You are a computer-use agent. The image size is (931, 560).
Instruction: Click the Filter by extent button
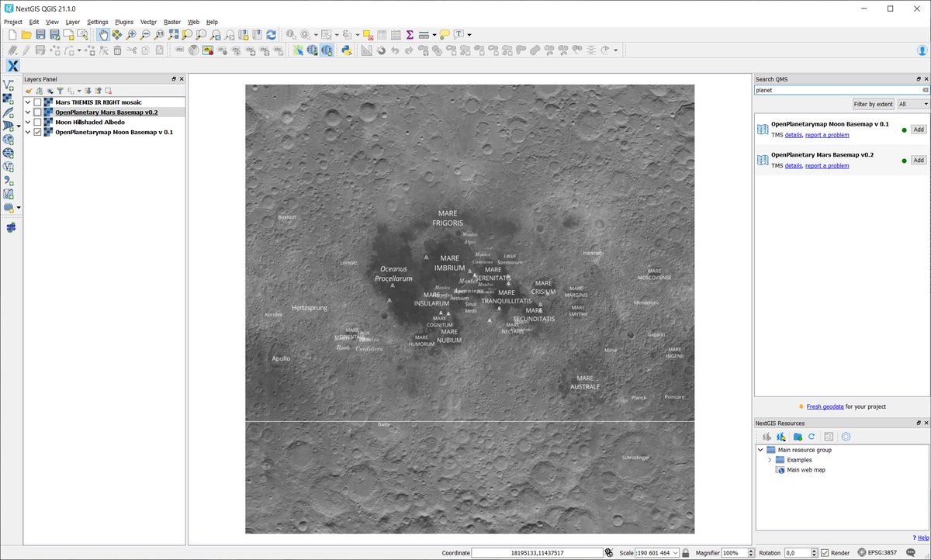(x=874, y=104)
